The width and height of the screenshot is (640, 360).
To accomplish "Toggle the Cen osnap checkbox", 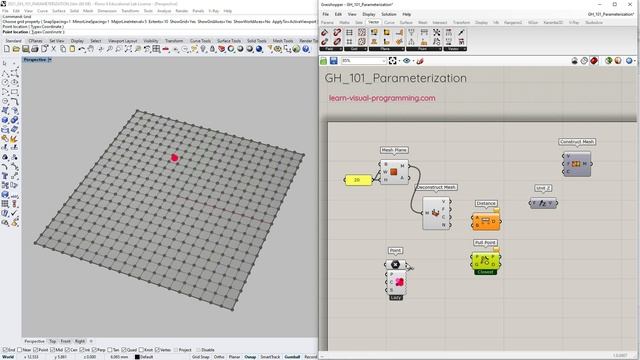I will (x=67, y=350).
